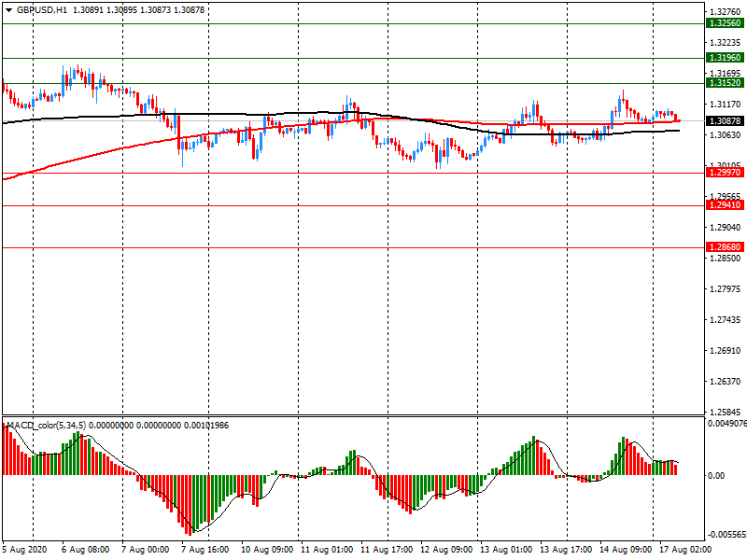This screenshot has width=747, height=560.
Task: Select the red 1.29410 support level label
Action: [x=725, y=205]
